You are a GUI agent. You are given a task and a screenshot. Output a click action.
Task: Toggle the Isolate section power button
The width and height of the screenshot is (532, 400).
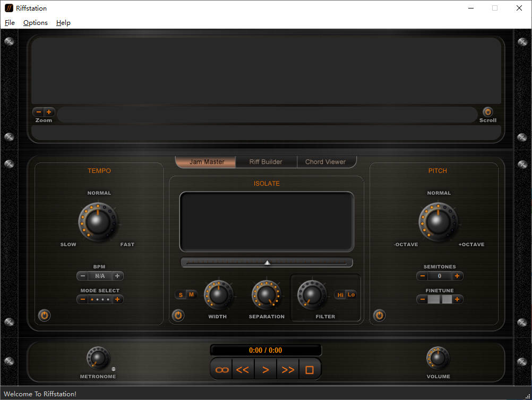click(178, 315)
